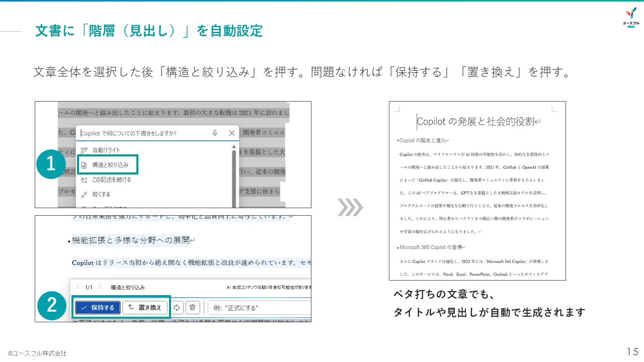Click the heading 機能拡張と多様な分野への展開
Image resolution: width=644 pixels, height=362 pixels.
pyautogui.click(x=130, y=240)
